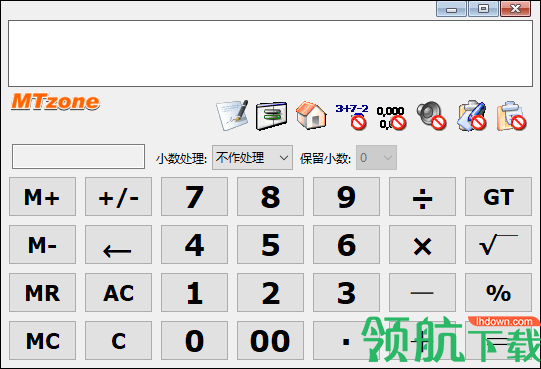The height and width of the screenshot is (369, 541).
Task: Click the digit 7 button
Action: 194,197
